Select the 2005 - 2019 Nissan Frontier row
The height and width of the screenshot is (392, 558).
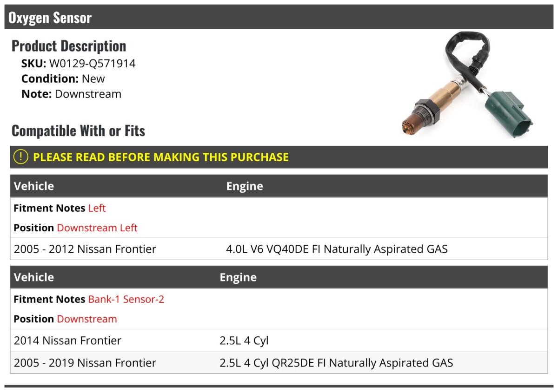[x=85, y=363]
